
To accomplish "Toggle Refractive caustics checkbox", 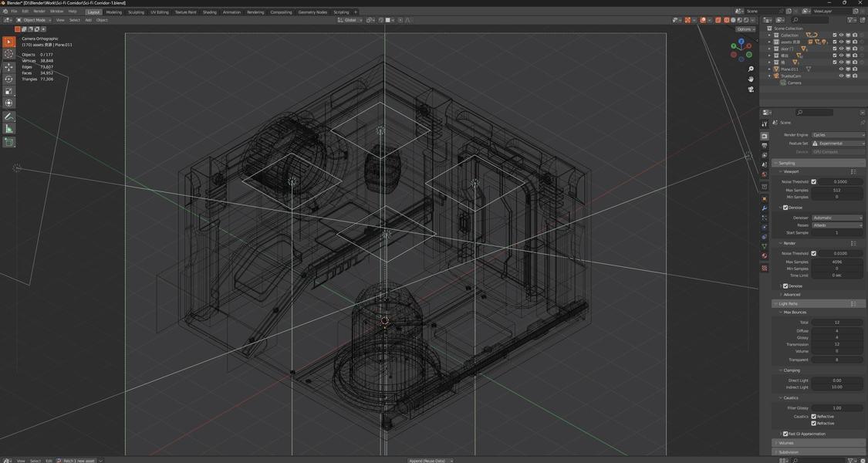I will click(x=813, y=423).
